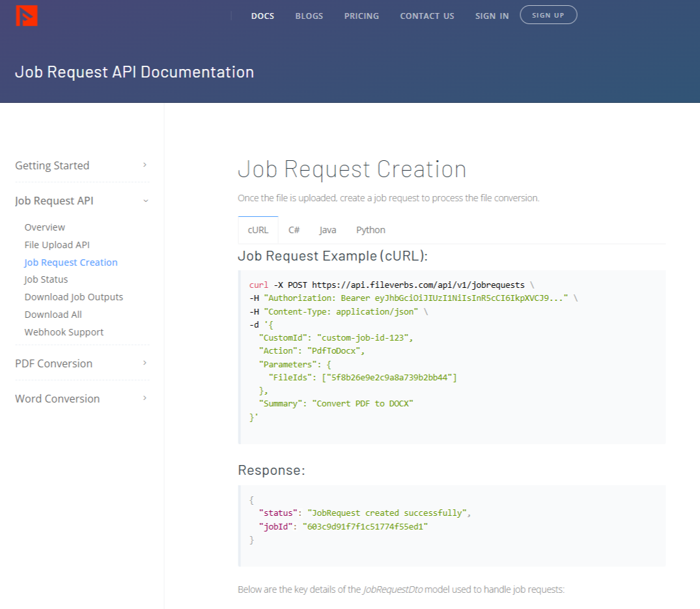Open PDF Conversion in the sidebar
The width and height of the screenshot is (700, 609).
click(x=53, y=363)
